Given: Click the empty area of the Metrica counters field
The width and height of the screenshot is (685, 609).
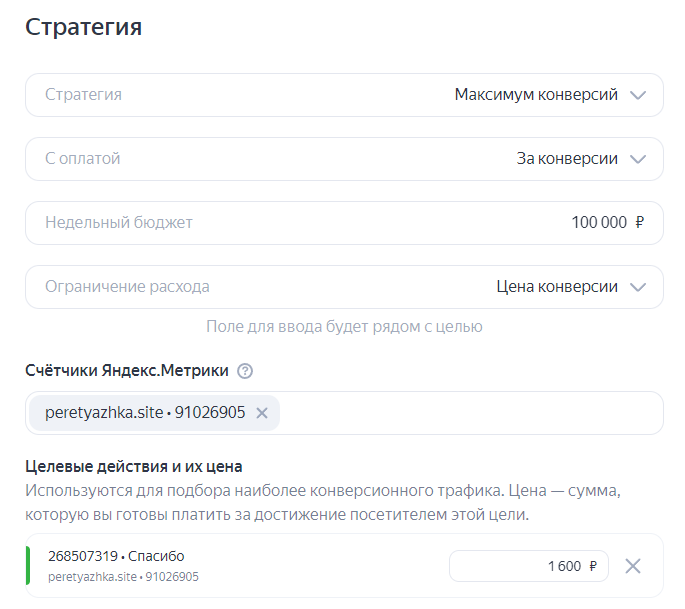Looking at the screenshot, I should click(x=470, y=413).
